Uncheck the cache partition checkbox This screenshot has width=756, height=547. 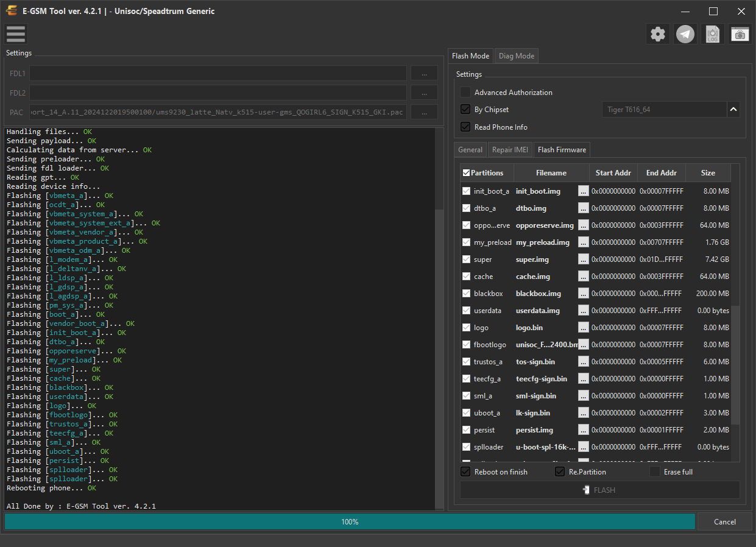467,277
